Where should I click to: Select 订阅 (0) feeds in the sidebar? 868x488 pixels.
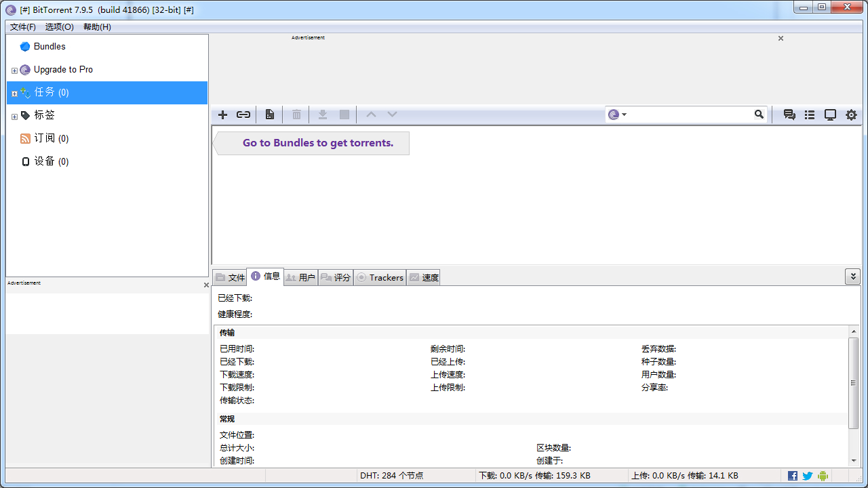[x=107, y=139]
